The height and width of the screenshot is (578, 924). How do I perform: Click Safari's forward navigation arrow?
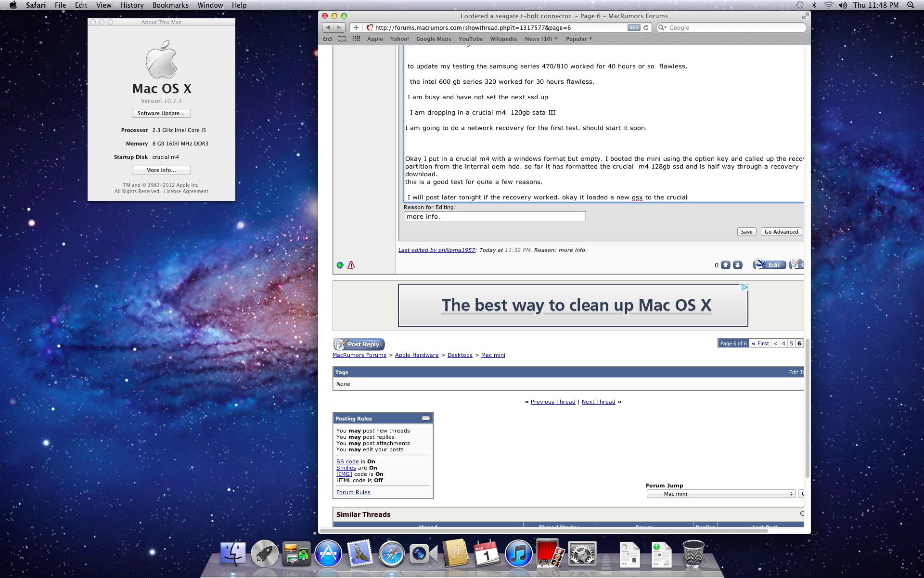(x=339, y=27)
